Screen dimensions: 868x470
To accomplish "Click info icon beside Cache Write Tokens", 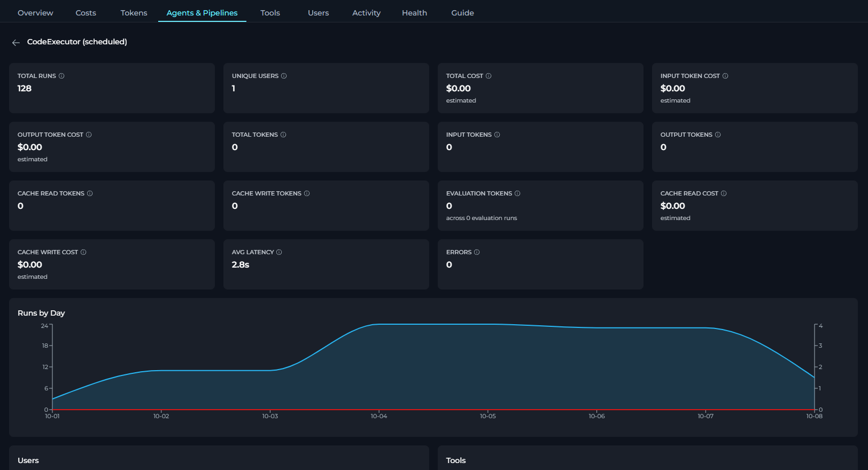I will tap(307, 193).
